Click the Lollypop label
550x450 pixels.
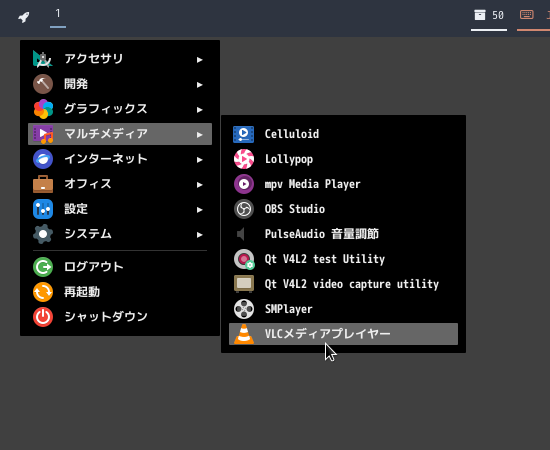(289, 159)
